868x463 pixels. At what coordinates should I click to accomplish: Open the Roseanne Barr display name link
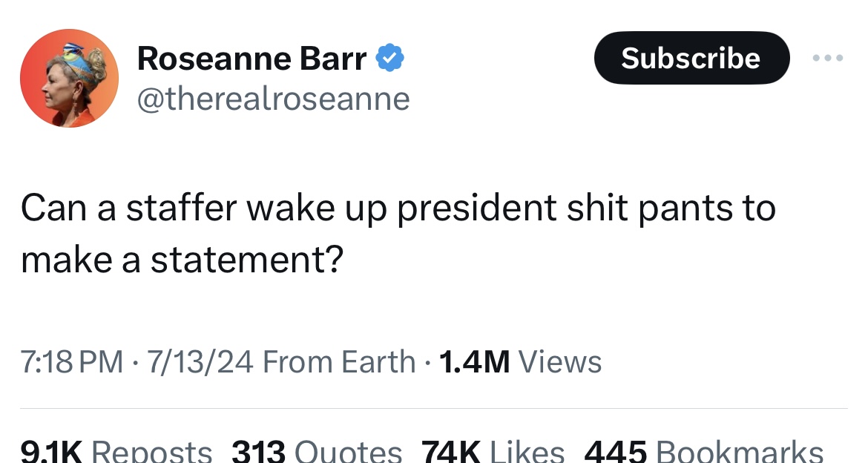(252, 58)
